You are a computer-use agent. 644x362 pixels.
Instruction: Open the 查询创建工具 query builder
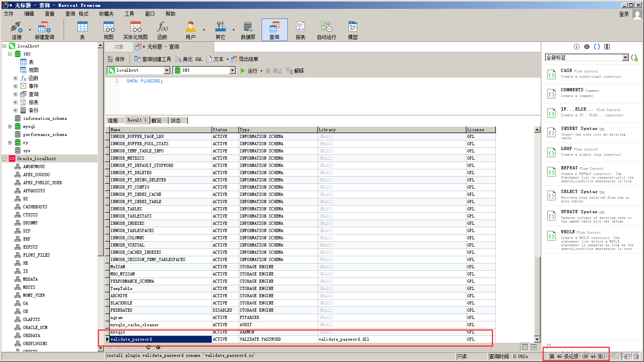click(153, 59)
